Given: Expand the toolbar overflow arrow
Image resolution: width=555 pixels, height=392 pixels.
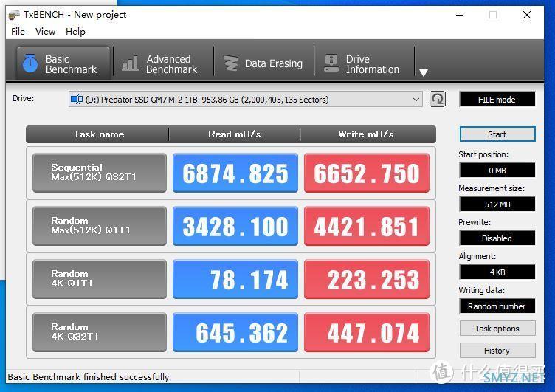Looking at the screenshot, I should (x=424, y=72).
